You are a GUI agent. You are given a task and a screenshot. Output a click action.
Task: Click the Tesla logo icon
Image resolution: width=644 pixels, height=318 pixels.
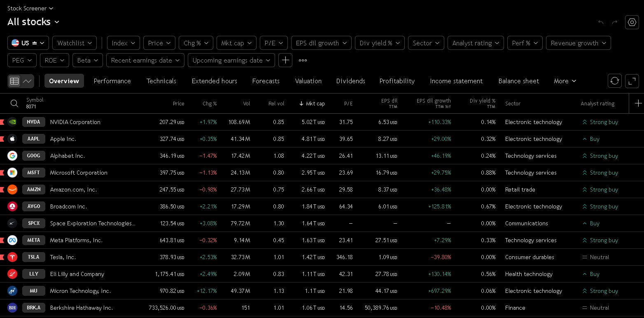tap(12, 257)
